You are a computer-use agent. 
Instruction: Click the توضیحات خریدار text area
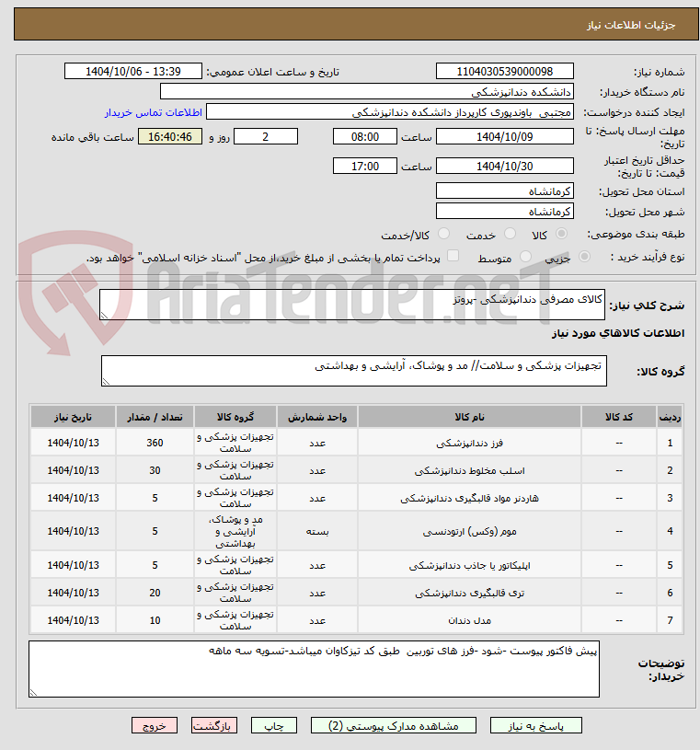pos(314,669)
